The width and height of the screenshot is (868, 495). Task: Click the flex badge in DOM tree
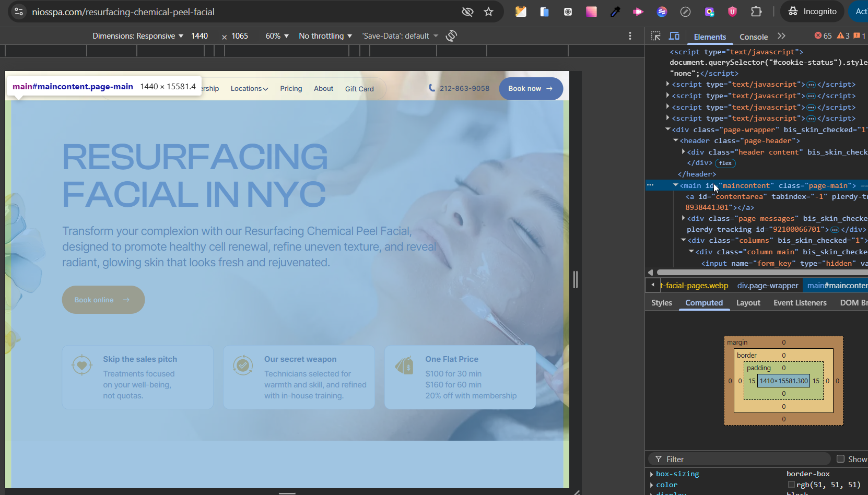725,163
